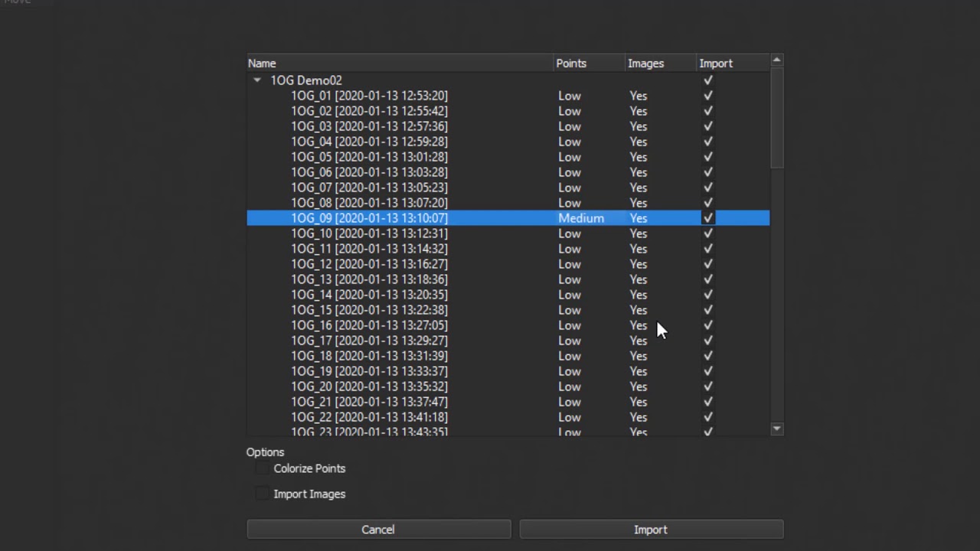Open Points dropdown for 1OG_09 showing Medium
The height and width of the screenshot is (551, 980).
click(581, 218)
